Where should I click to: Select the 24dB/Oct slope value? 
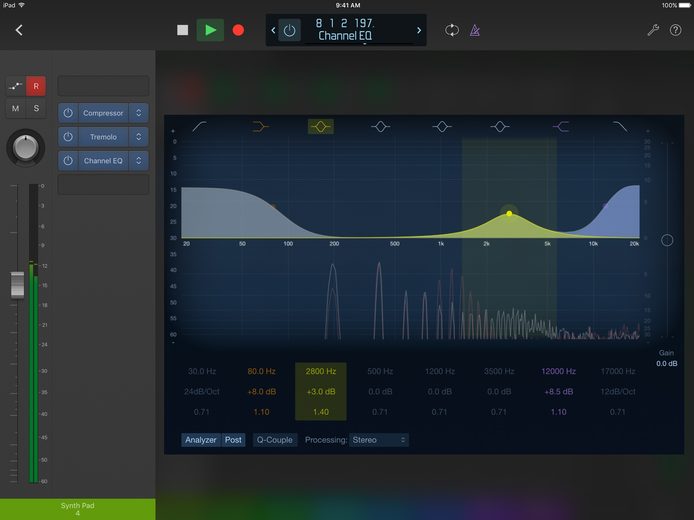pos(202,392)
